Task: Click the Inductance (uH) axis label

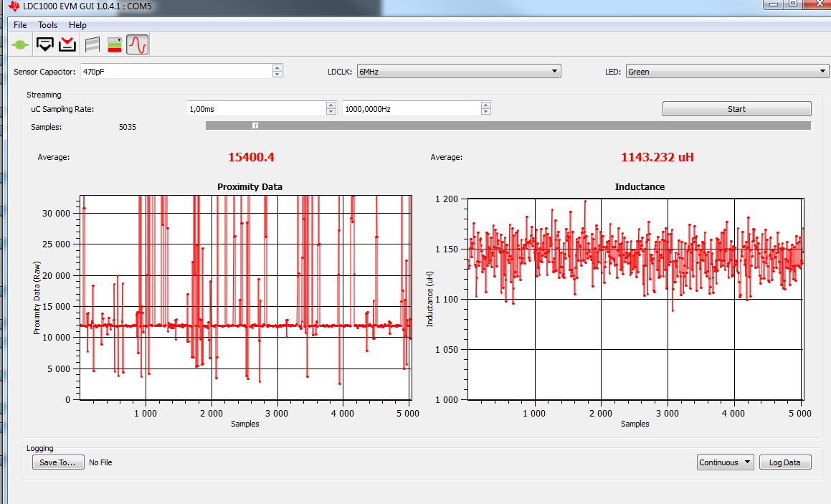Action: pos(429,299)
